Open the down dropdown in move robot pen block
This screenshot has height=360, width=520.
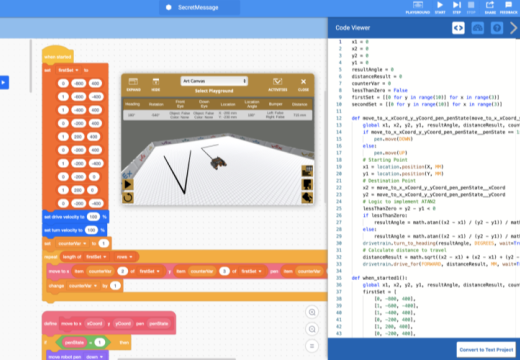[95, 357]
